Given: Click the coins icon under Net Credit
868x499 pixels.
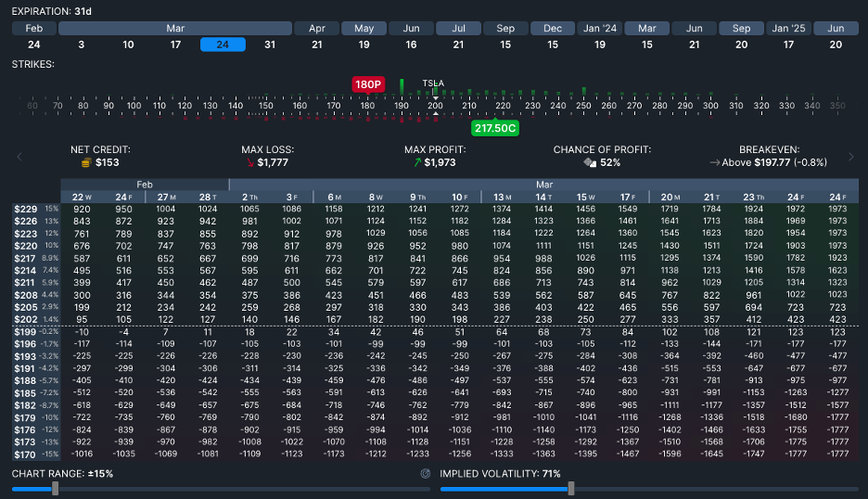Looking at the screenshot, I should tap(86, 163).
